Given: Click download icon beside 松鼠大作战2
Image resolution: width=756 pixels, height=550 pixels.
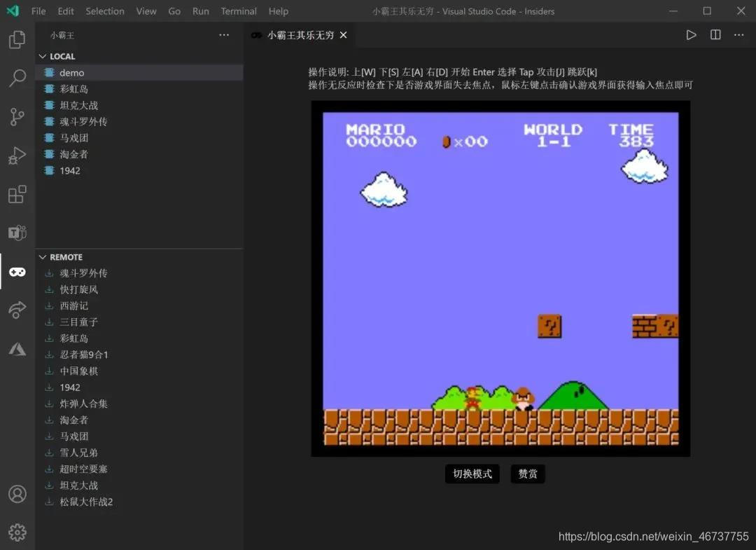Looking at the screenshot, I should (x=49, y=502).
